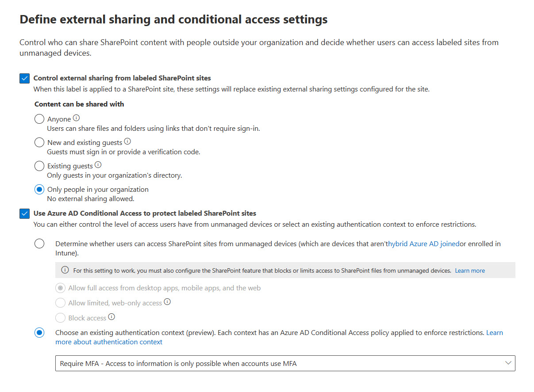
Task: Click the chevron on the Require MFA dropdown
Action: (508, 363)
